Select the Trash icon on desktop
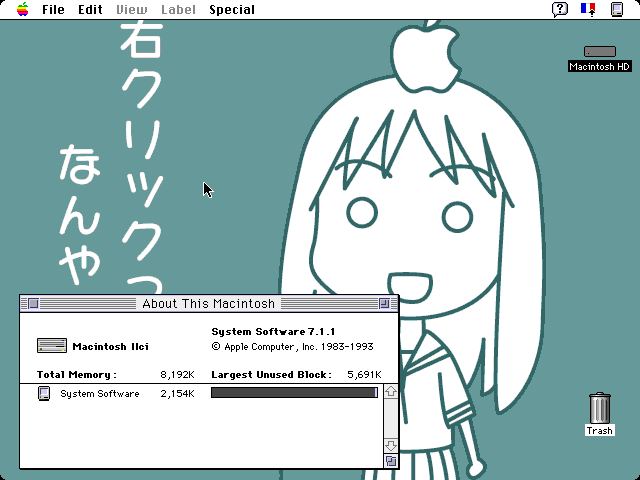This screenshot has height=480, width=640. point(600,408)
